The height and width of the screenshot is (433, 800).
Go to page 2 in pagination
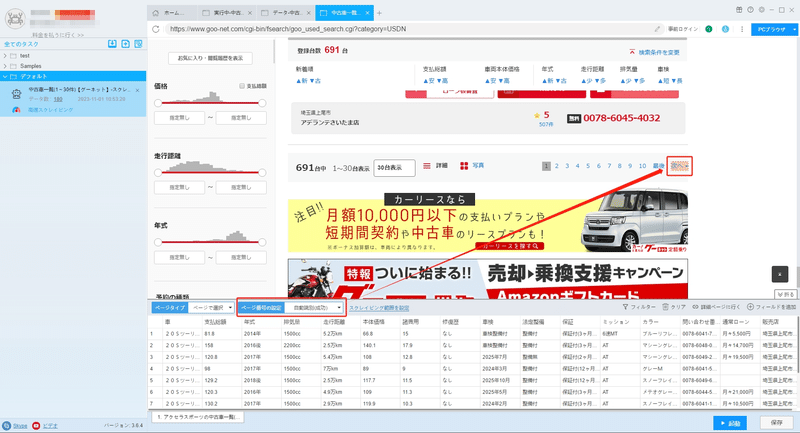pyautogui.click(x=557, y=166)
